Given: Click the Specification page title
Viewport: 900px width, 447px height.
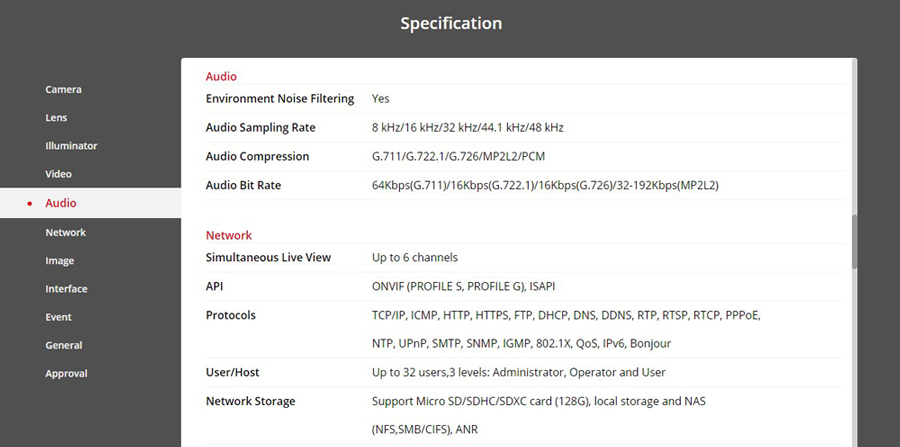Looking at the screenshot, I should 451,23.
